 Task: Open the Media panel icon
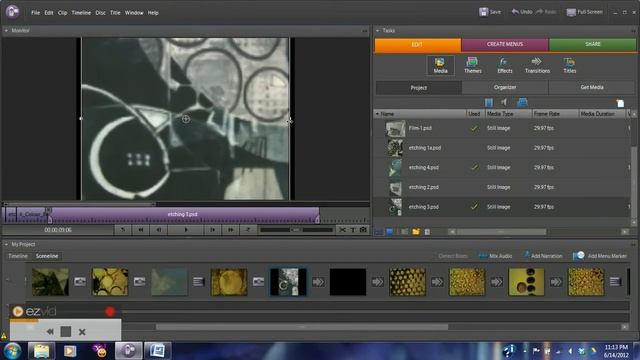(440, 65)
